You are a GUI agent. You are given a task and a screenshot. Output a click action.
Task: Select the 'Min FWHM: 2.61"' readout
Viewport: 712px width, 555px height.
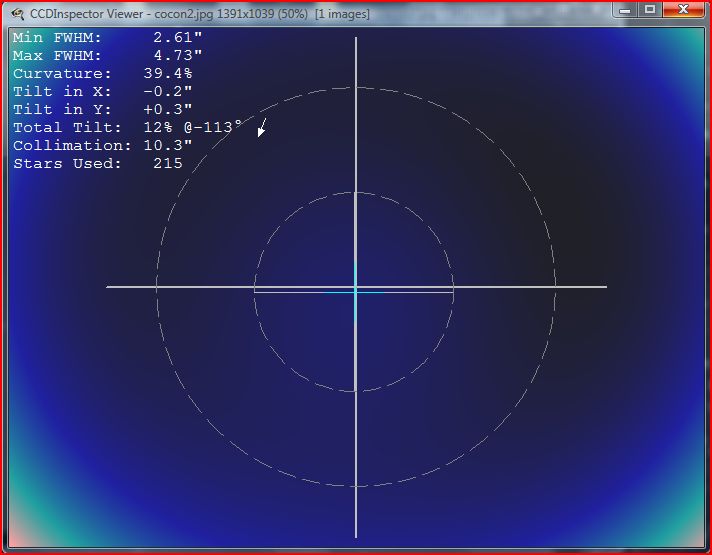108,37
